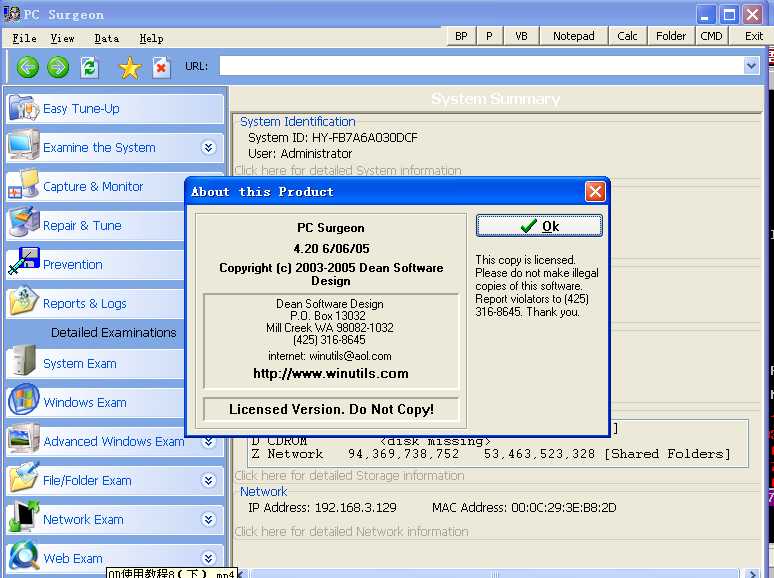Viewport: 774px width, 578px height.
Task: Open the Data menu
Action: pos(106,38)
